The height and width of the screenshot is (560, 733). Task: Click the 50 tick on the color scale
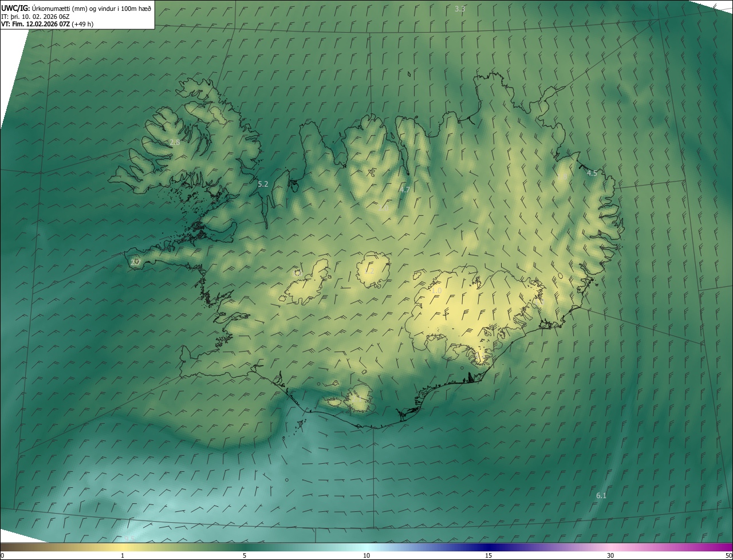[x=728, y=555]
